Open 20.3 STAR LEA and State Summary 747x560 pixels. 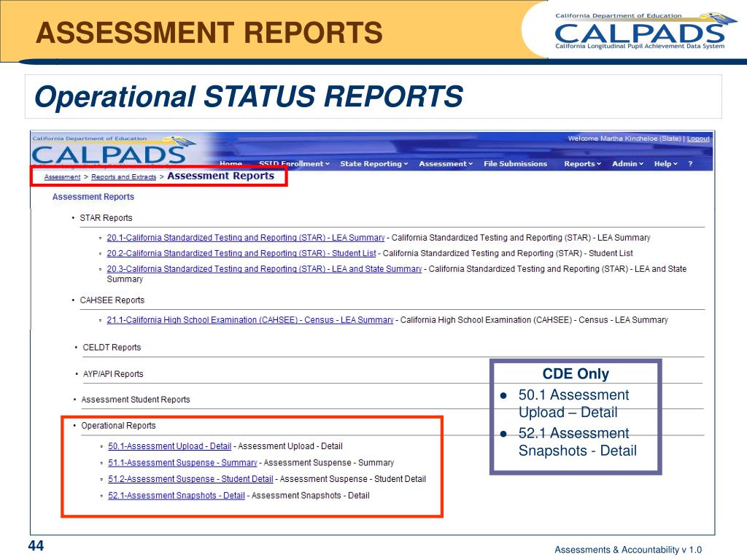pyautogui.click(x=264, y=268)
